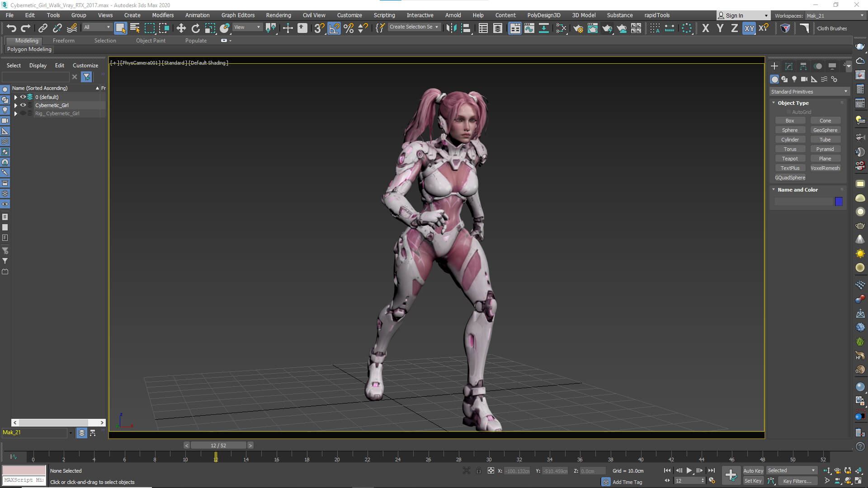Click the pink MAXScript listener swatch
The width and height of the screenshot is (868, 488).
point(24,470)
